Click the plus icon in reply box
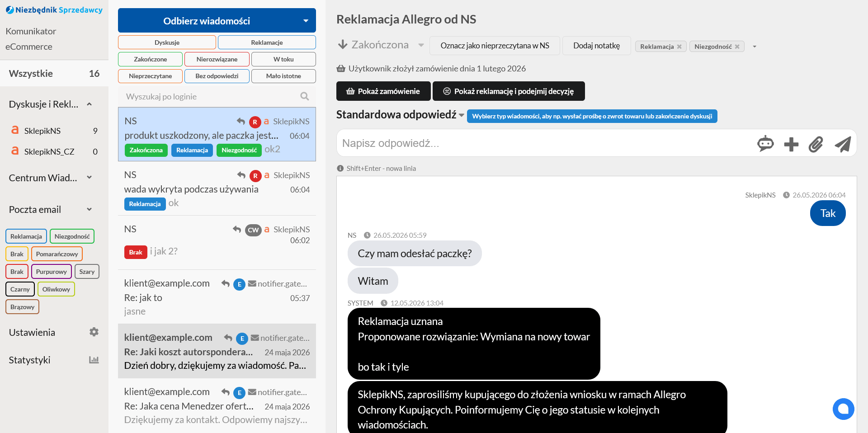The width and height of the screenshot is (868, 433). pyautogui.click(x=791, y=144)
